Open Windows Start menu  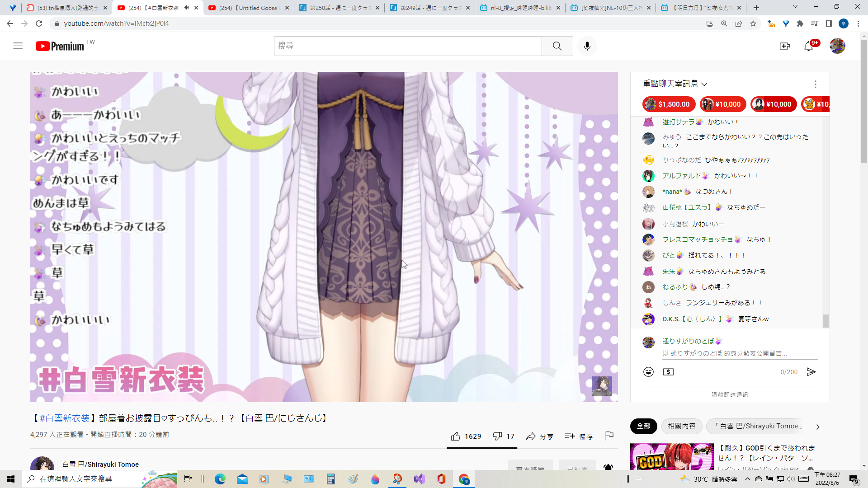[11, 479]
